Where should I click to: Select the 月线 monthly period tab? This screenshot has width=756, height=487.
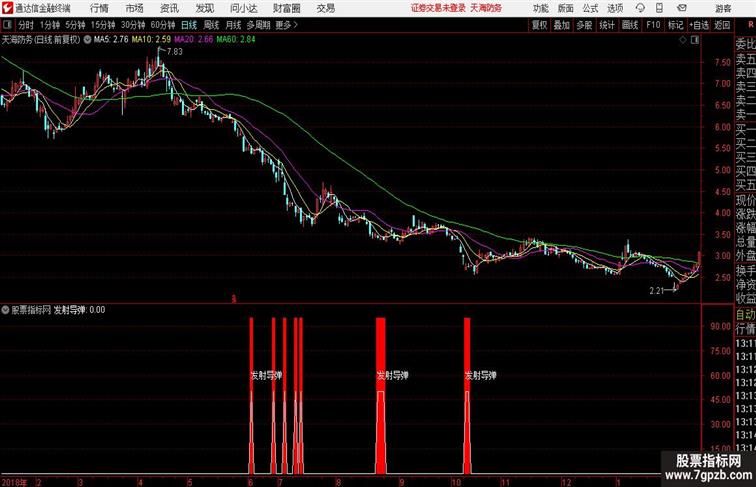coord(233,25)
